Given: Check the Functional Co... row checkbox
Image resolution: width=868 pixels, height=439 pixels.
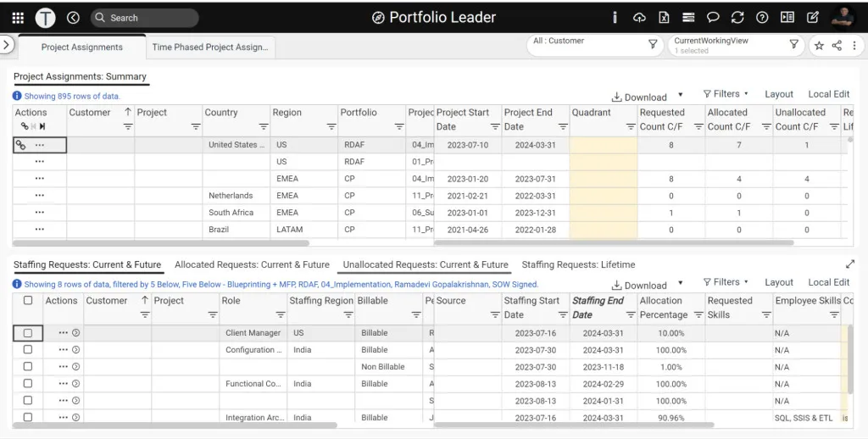Looking at the screenshot, I should tap(28, 383).
